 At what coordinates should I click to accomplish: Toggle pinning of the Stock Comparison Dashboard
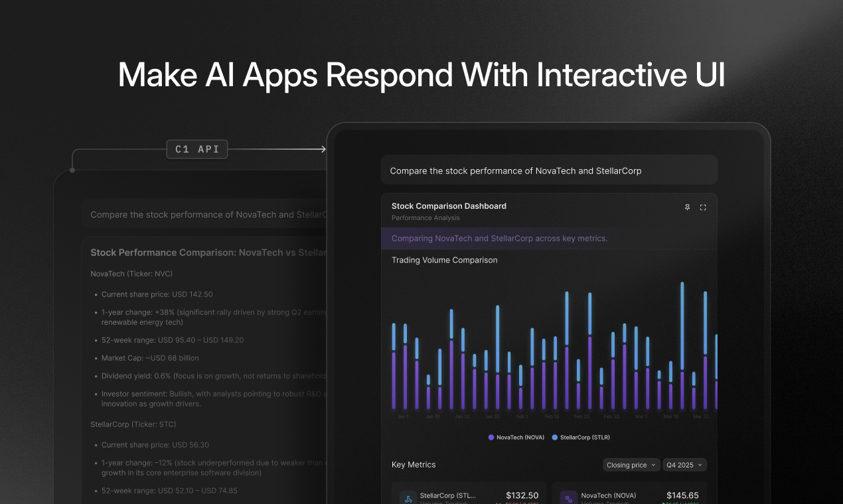(688, 208)
